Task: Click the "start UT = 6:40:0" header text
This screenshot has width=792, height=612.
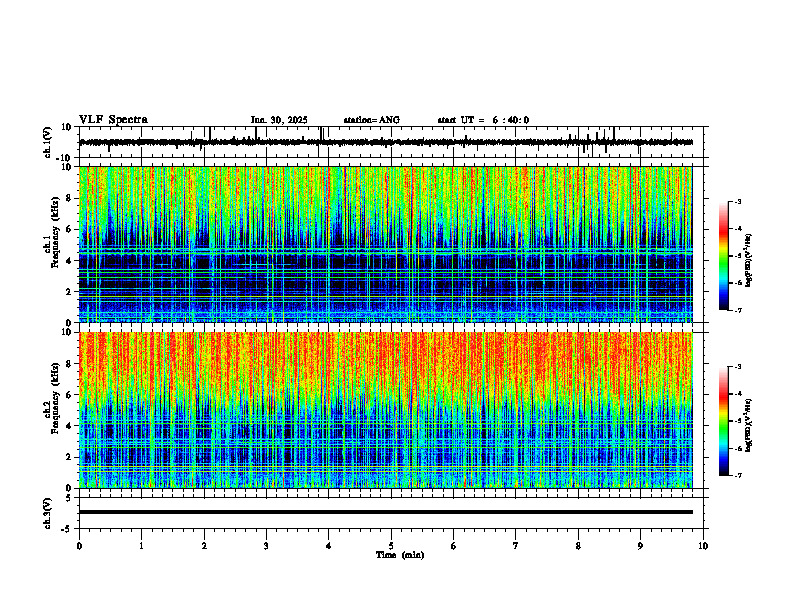Action: 483,120
